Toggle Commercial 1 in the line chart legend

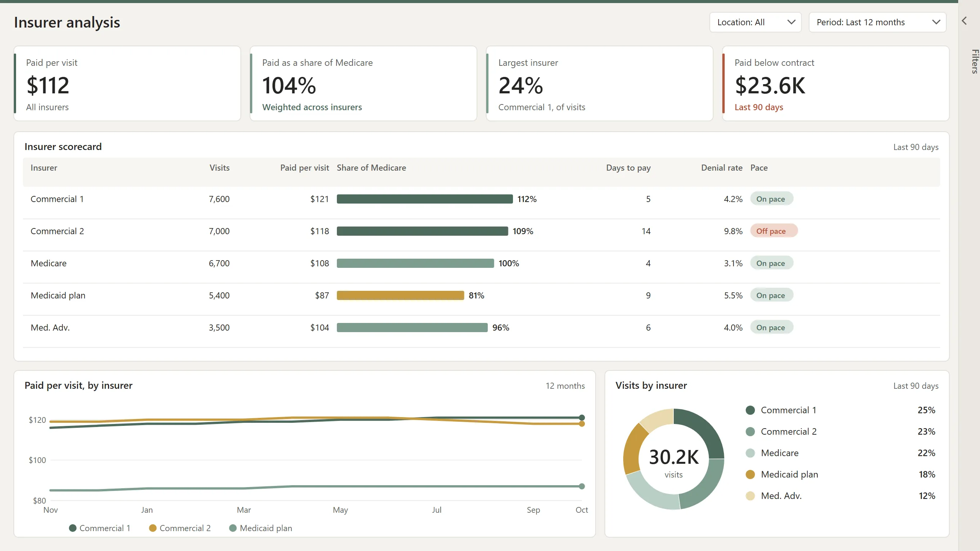pyautogui.click(x=100, y=528)
